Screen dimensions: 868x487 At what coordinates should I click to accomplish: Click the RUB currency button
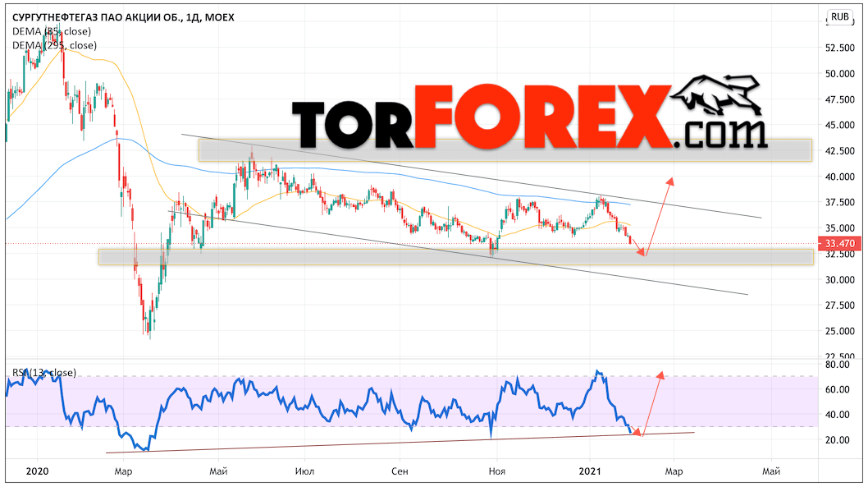coord(840,16)
